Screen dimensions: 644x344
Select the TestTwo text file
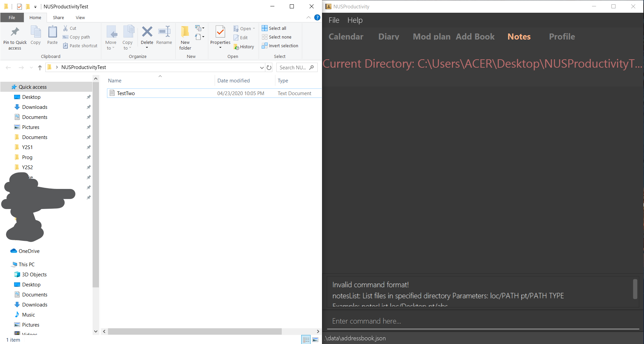(214, 93)
